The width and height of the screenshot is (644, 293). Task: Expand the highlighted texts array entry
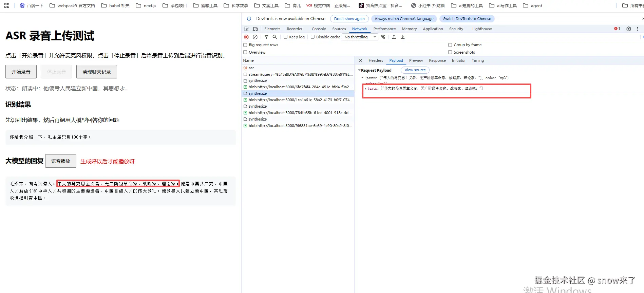click(365, 89)
